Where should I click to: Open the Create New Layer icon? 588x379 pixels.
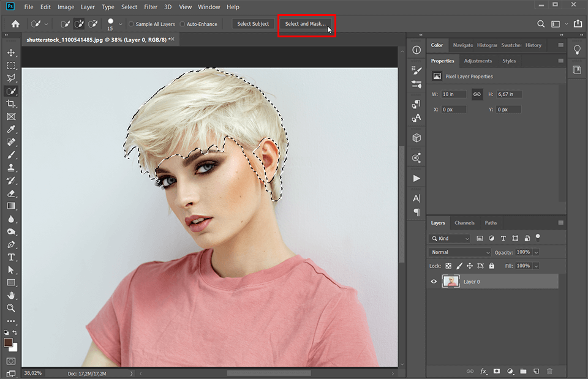537,371
